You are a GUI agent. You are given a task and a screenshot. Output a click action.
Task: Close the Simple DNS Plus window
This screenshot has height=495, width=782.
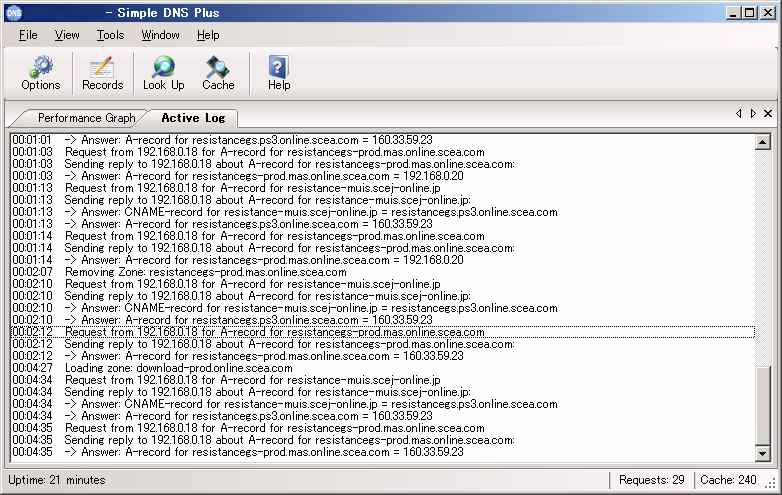tap(768, 13)
